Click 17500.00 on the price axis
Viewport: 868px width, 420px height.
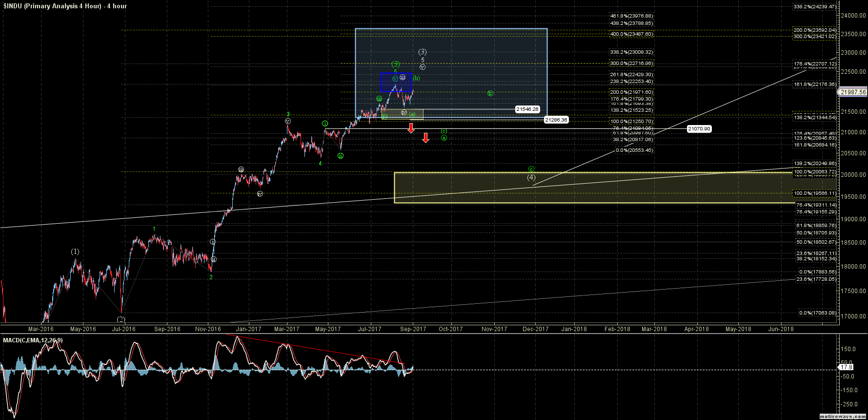click(x=854, y=291)
